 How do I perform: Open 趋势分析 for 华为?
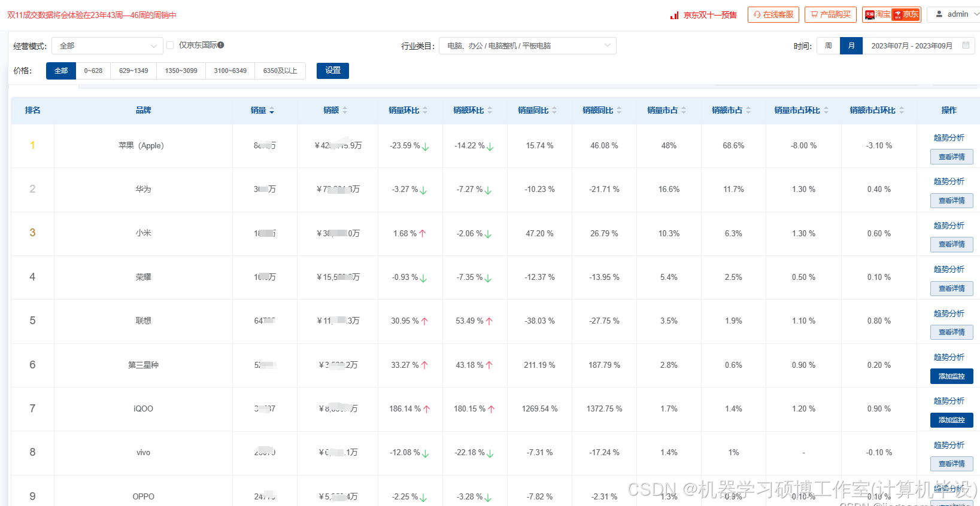point(949,181)
